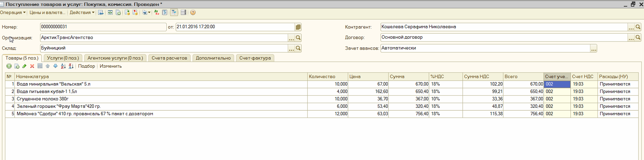This screenshot has height=160, width=644.
Task: Open the Организация magnifier lookup
Action: 298,38
